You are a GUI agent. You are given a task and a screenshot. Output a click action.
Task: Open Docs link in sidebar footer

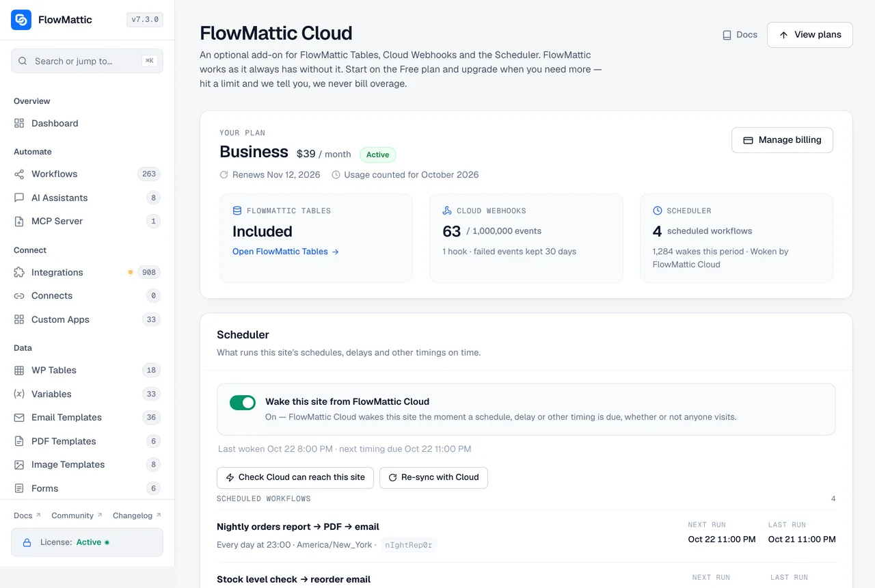[27, 516]
